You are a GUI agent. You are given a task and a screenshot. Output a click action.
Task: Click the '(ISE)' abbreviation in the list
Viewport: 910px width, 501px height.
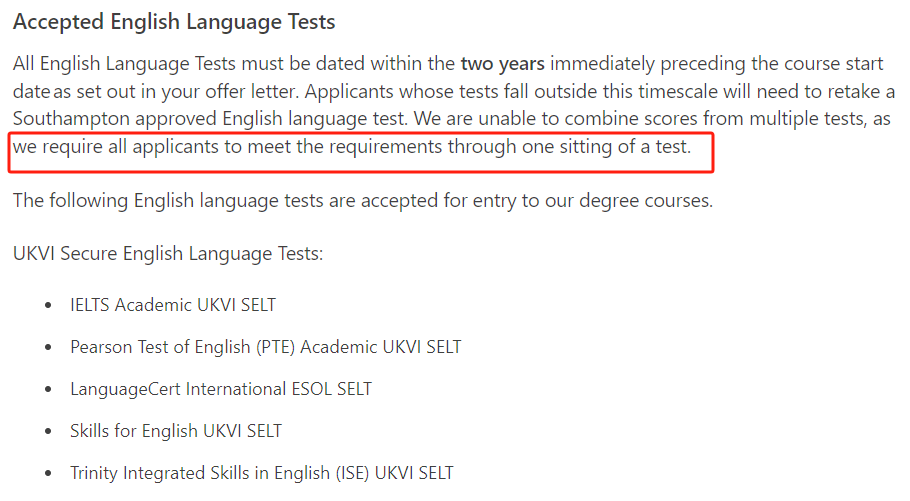[x=353, y=473]
